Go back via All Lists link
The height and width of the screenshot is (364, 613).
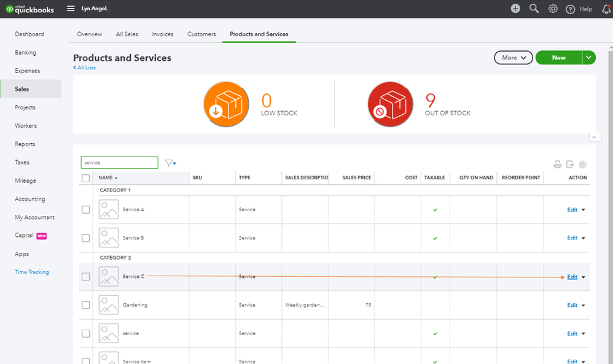(x=84, y=68)
